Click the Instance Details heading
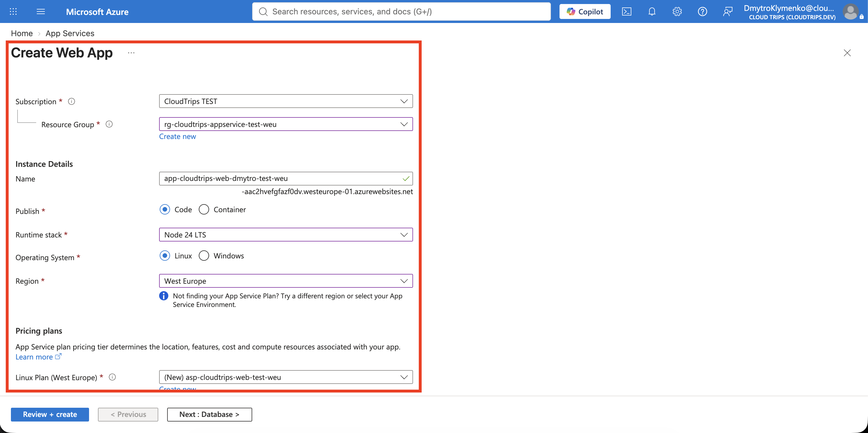The image size is (868, 433). tap(44, 164)
